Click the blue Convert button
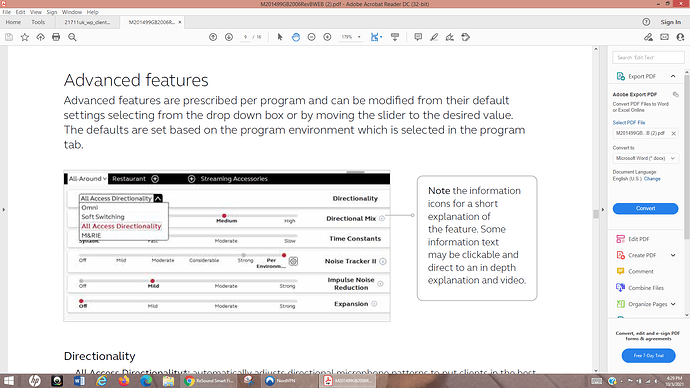This screenshot has height=388, width=690. [x=646, y=209]
